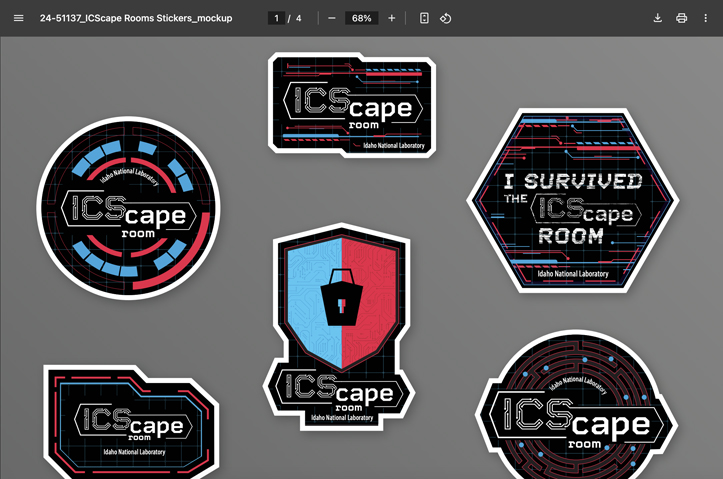
Task: Open the more actions three-dot menu
Action: pyautogui.click(x=705, y=18)
